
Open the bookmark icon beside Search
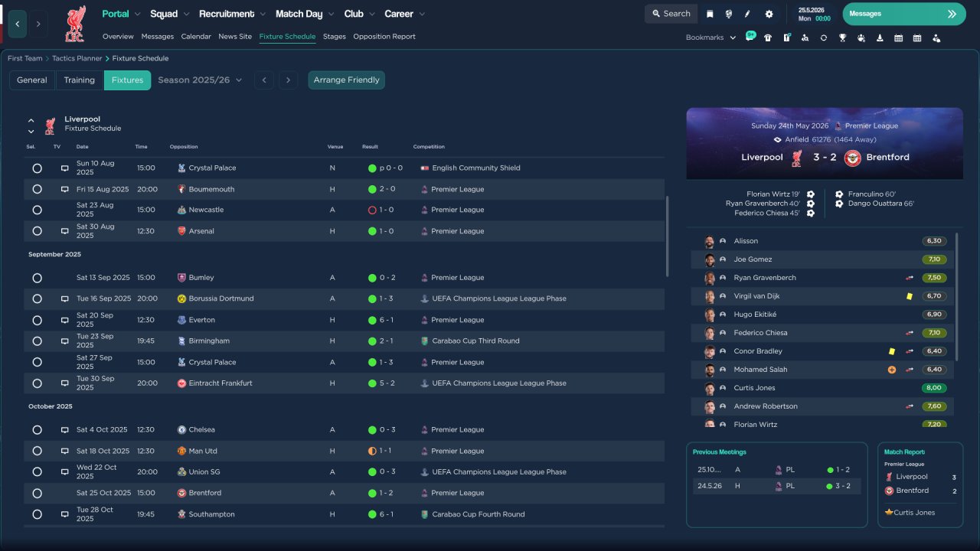[x=710, y=14]
